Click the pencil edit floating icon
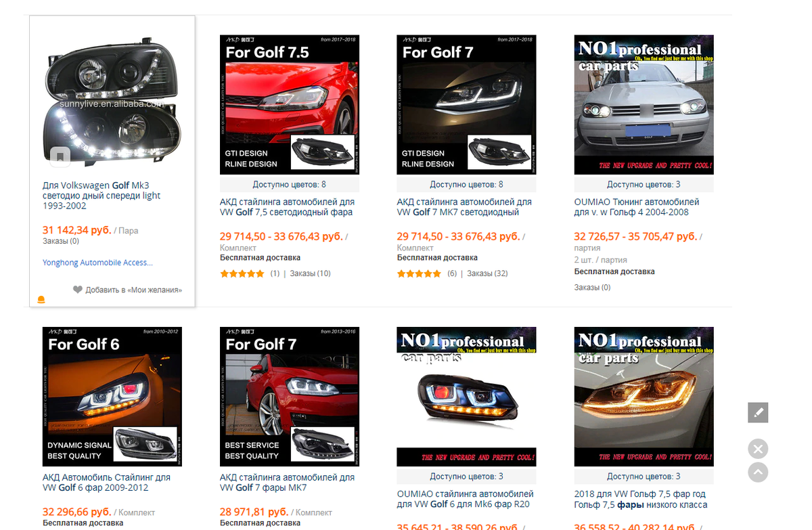 (758, 412)
